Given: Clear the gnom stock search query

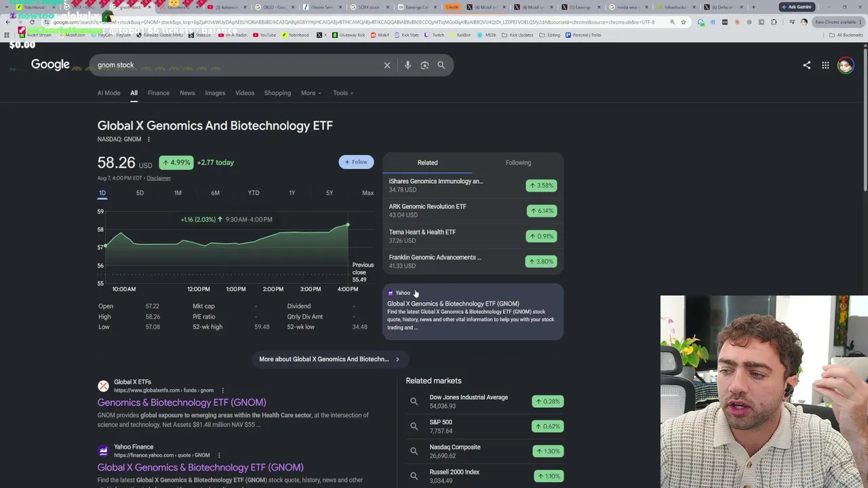Looking at the screenshot, I should (387, 65).
